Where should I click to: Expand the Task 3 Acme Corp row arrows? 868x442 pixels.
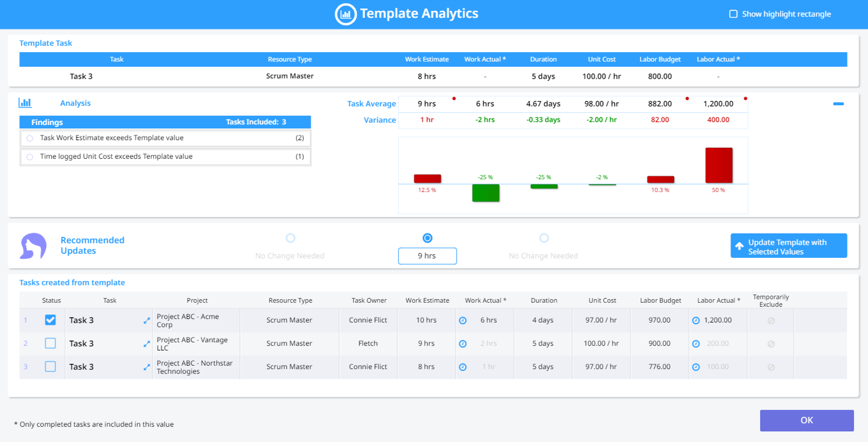click(x=146, y=321)
